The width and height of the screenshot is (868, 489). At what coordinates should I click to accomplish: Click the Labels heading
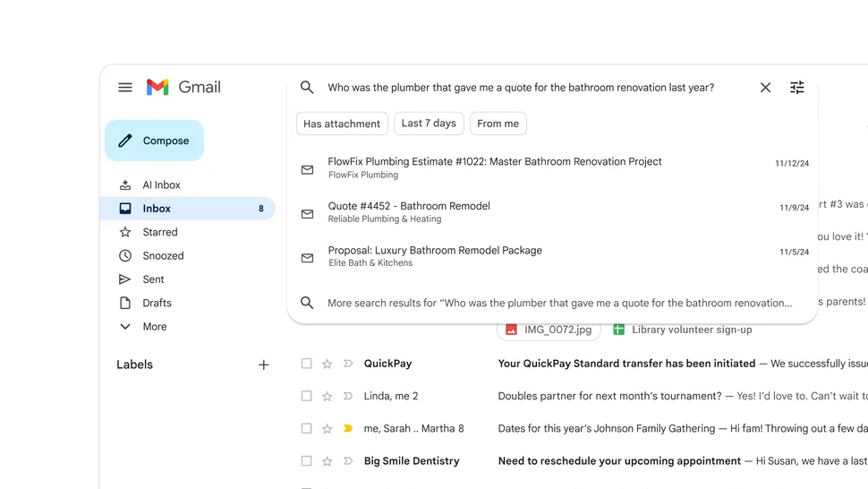click(x=134, y=365)
